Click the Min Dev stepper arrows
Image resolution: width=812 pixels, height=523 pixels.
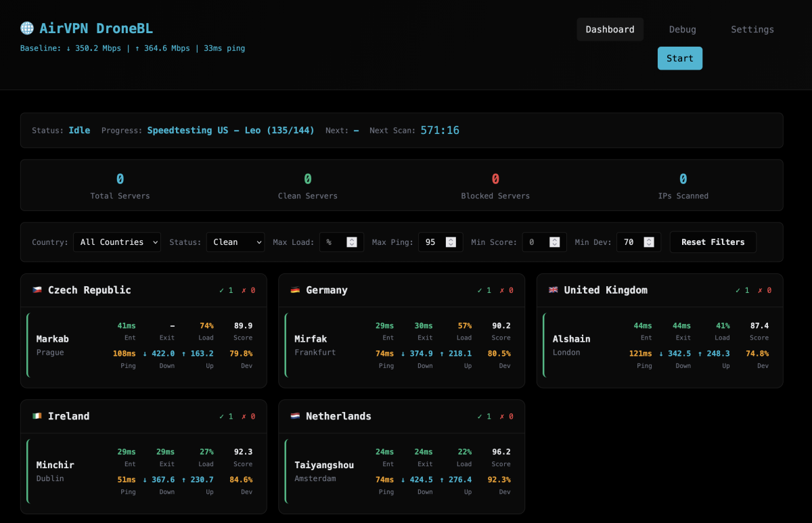click(x=649, y=242)
